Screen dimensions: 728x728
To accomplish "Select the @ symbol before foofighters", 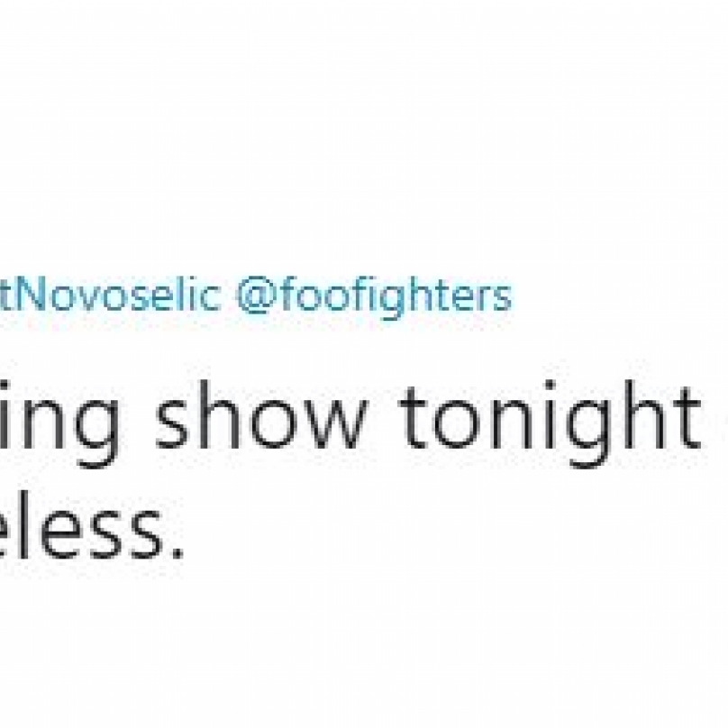I will [257, 296].
